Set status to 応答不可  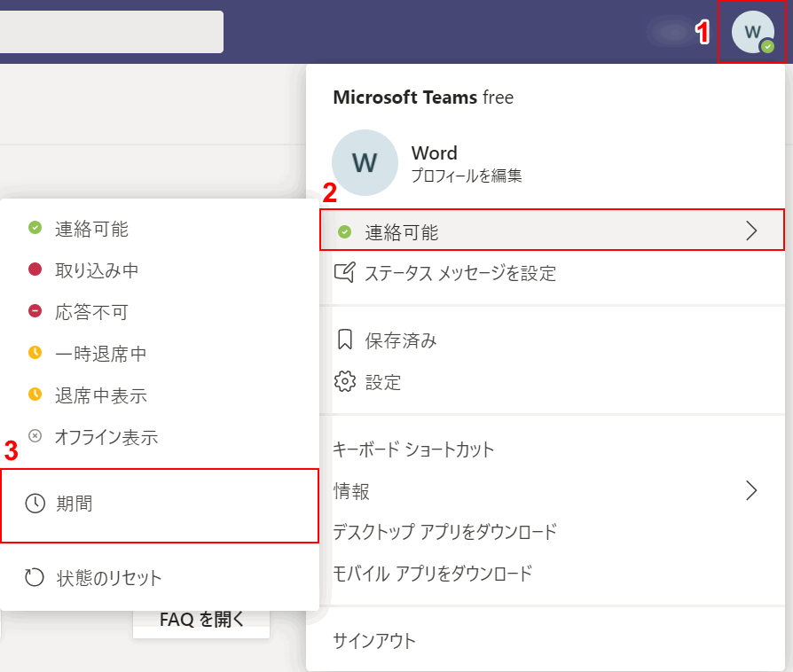click(91, 312)
